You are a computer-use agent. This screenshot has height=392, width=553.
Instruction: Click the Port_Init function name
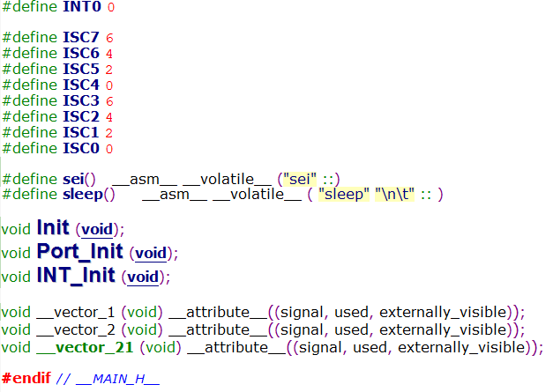click(80, 251)
